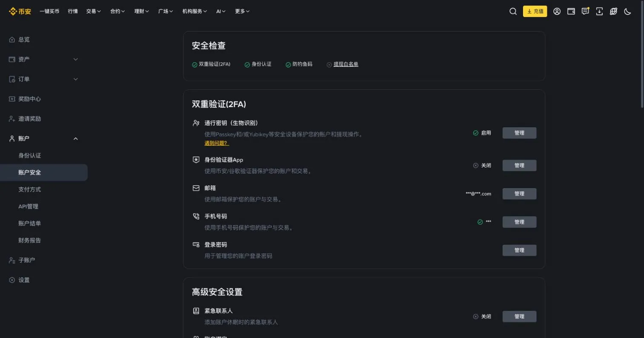Open the 遇到问题? help link

pyautogui.click(x=217, y=143)
